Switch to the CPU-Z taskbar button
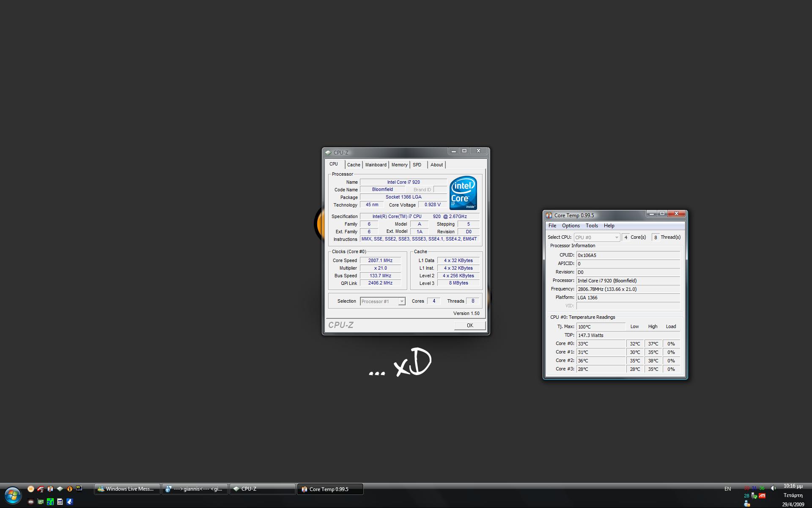Image resolution: width=812 pixels, height=508 pixels. click(x=263, y=489)
